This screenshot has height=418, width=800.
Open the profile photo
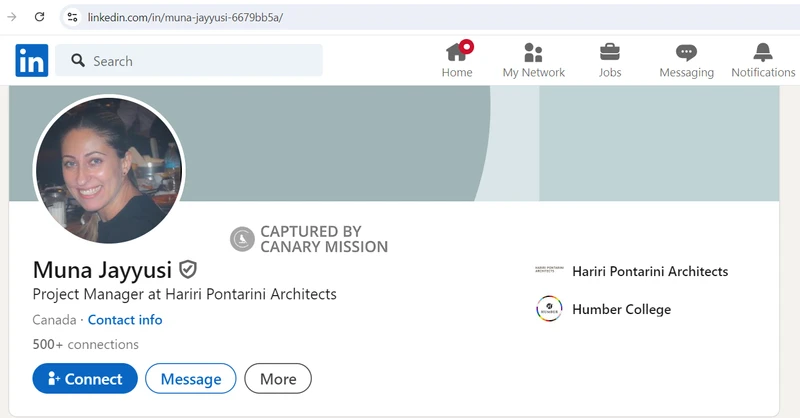tap(109, 169)
